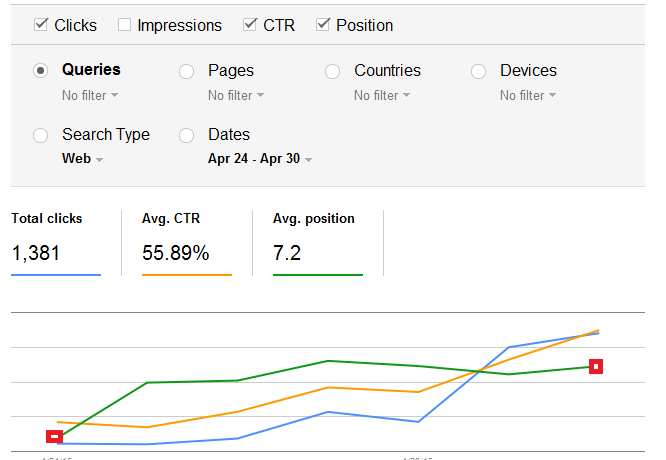The height and width of the screenshot is (460, 666).
Task: Click the red marker on the green line's end
Action: (596, 367)
